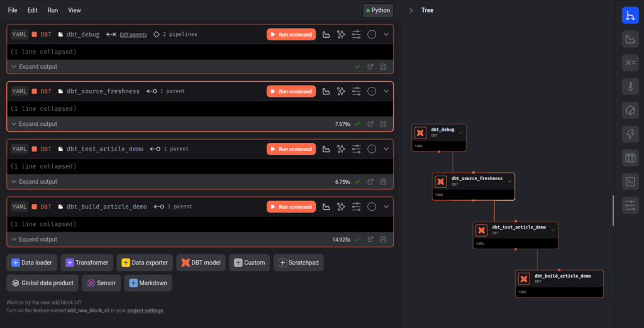
Task: Open the project settings link
Action: (x=145, y=310)
